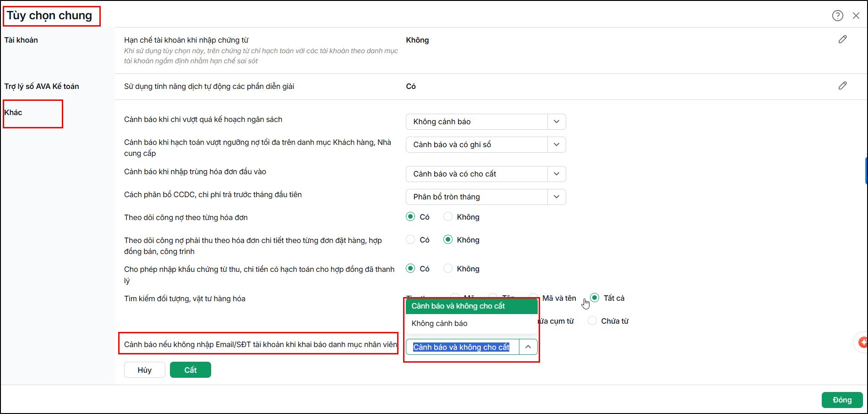
Task: Select the Tài khoản section label
Action: click(x=21, y=40)
